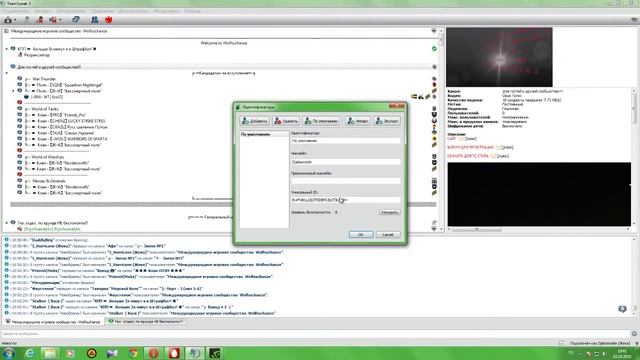Image resolution: width=640 pixels, height=360 pixels.
Task: Click the info panel vertical scrollbar
Action: pyautogui.click(x=634, y=157)
